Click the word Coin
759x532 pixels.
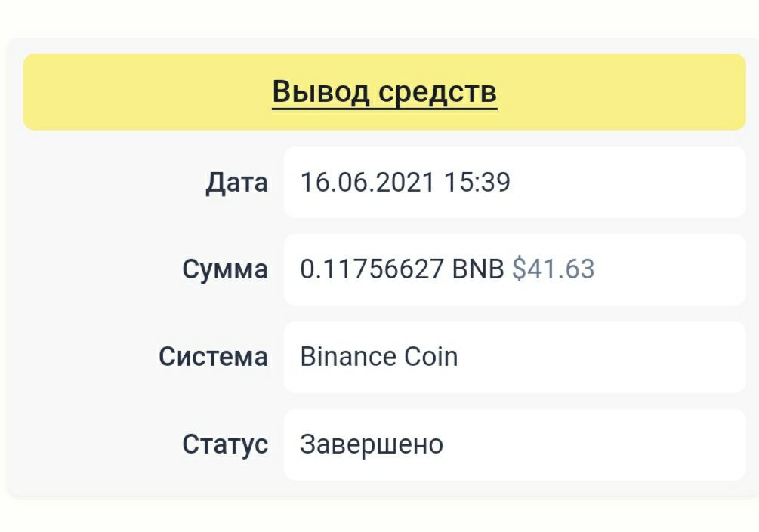pyautogui.click(x=431, y=357)
